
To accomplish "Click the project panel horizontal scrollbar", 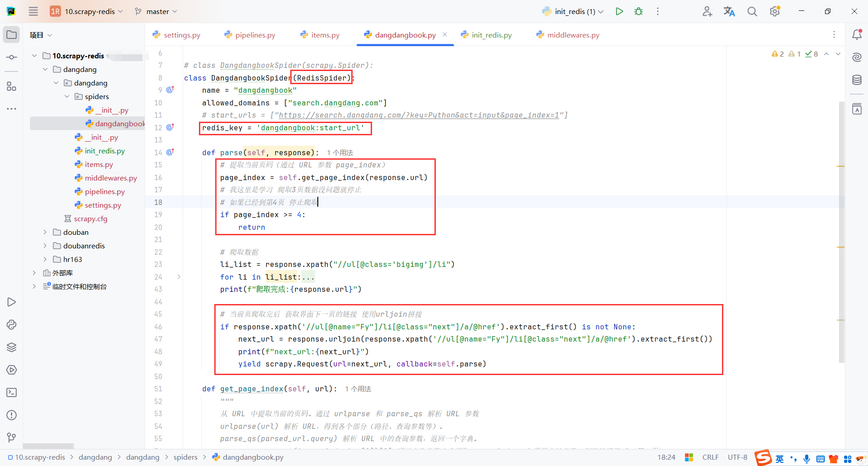I will pyautogui.click(x=48, y=446).
